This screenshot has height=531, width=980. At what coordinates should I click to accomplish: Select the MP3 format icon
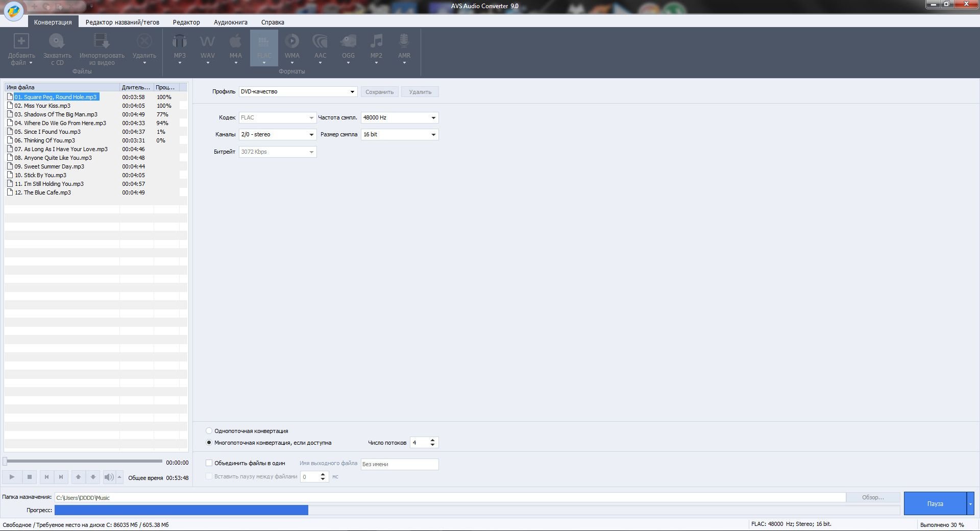tap(180, 42)
